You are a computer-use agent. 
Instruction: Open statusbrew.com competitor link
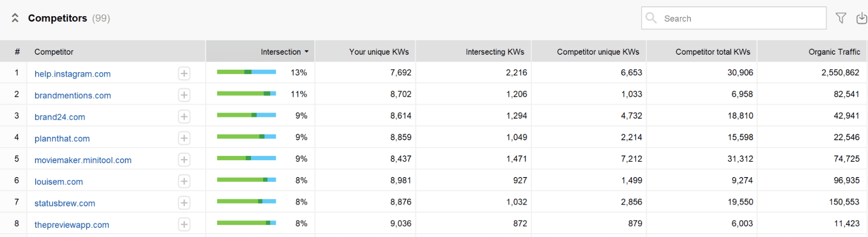(x=65, y=203)
